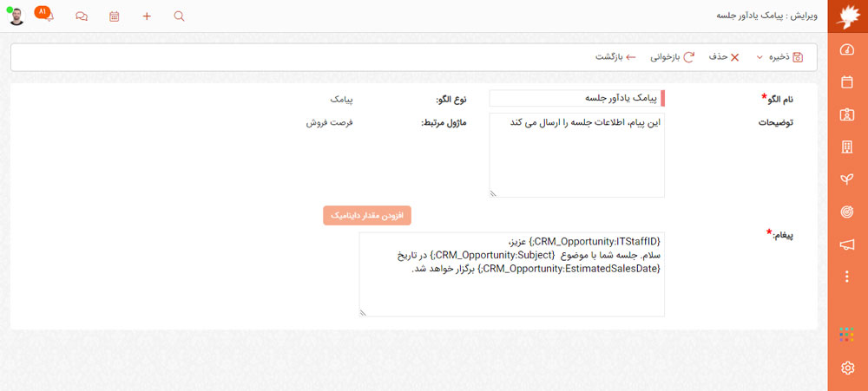Click the plus icon to add new
Image resolution: width=868 pixels, height=391 pixels.
click(147, 16)
